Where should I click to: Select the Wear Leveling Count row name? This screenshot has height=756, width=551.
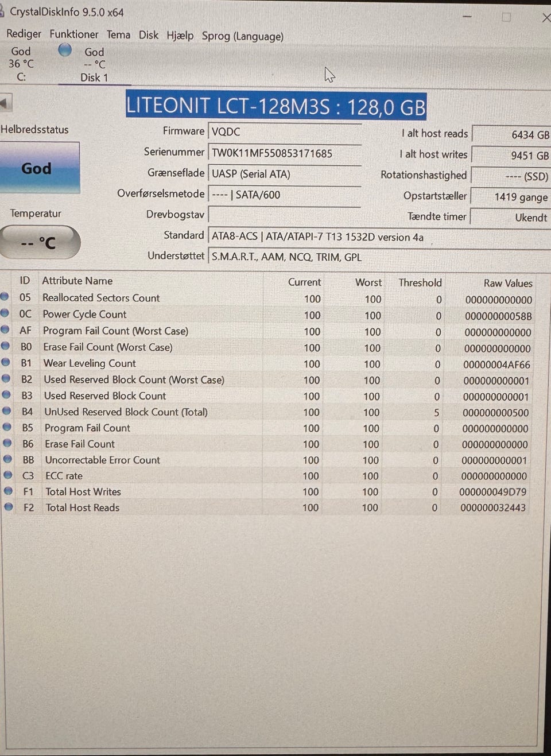90,363
